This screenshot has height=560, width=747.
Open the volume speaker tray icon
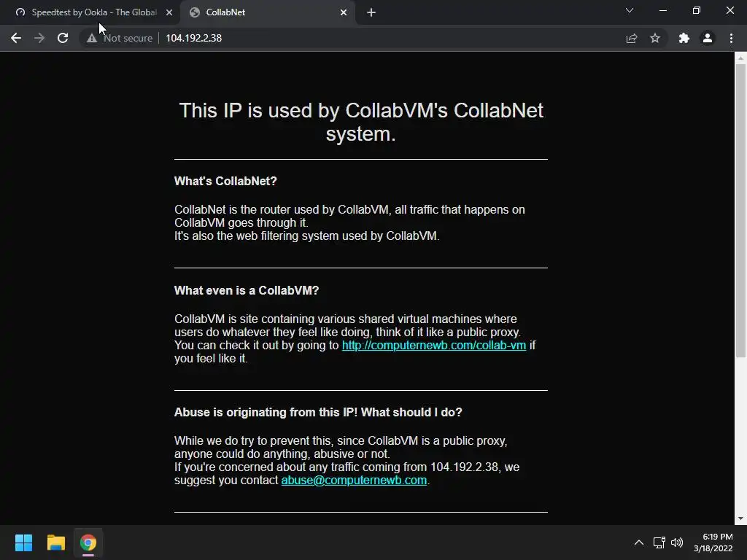(x=677, y=542)
